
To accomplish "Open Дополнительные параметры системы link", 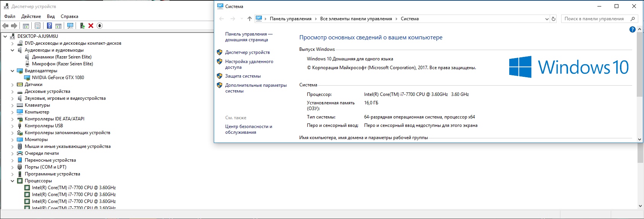I will tap(256, 88).
